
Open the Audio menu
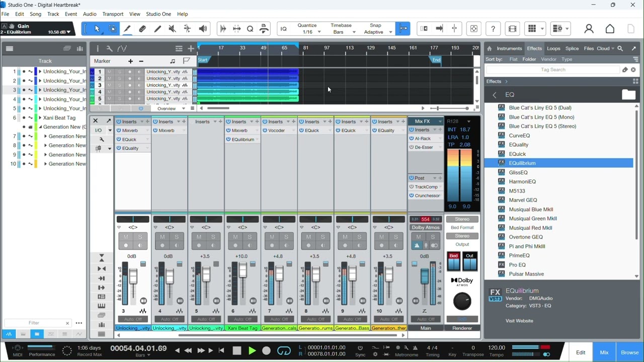[x=90, y=14]
